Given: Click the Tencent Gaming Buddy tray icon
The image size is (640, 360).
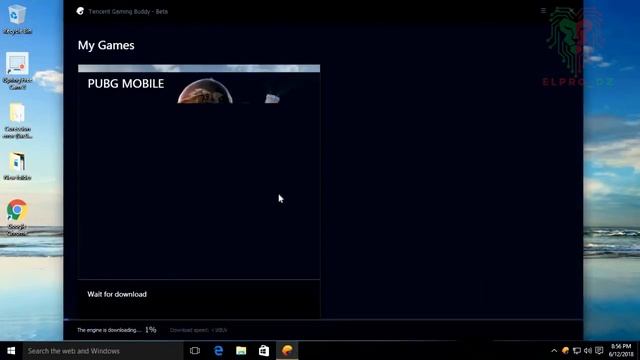Looking at the screenshot, I should tap(565, 351).
